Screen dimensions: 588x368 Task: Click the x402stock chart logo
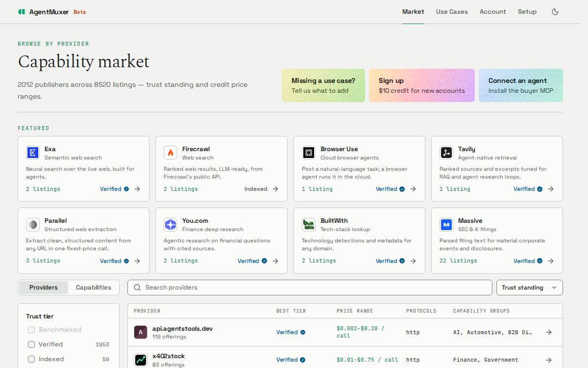141,360
